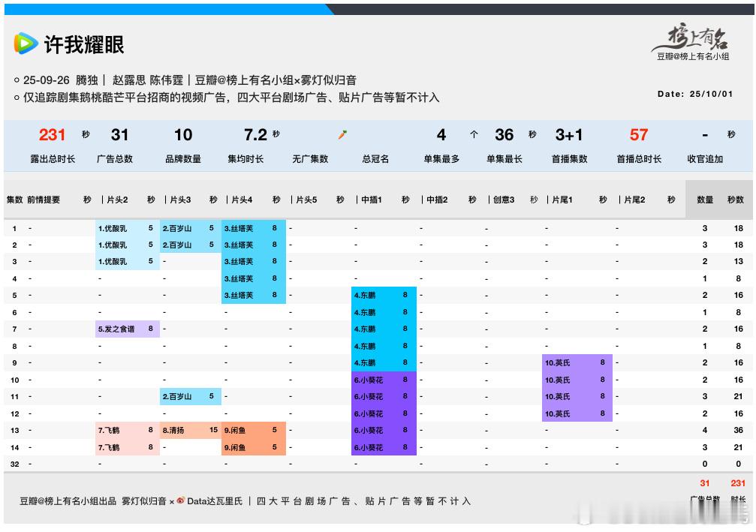Click the 片头3 column header
756x532 pixels.
click(x=180, y=200)
